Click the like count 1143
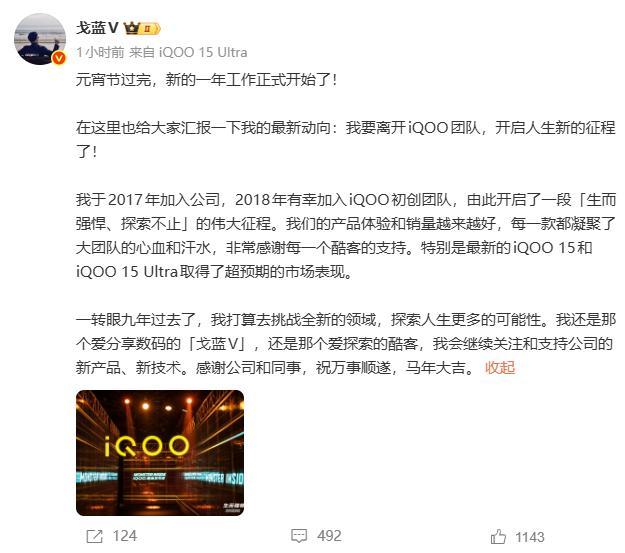The height and width of the screenshot is (553, 625). 530,537
